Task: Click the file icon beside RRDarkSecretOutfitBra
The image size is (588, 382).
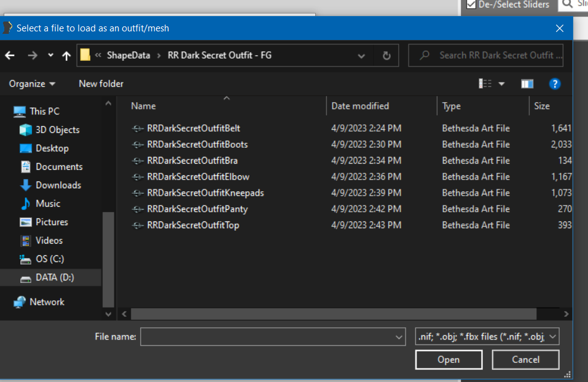Action: click(x=138, y=161)
